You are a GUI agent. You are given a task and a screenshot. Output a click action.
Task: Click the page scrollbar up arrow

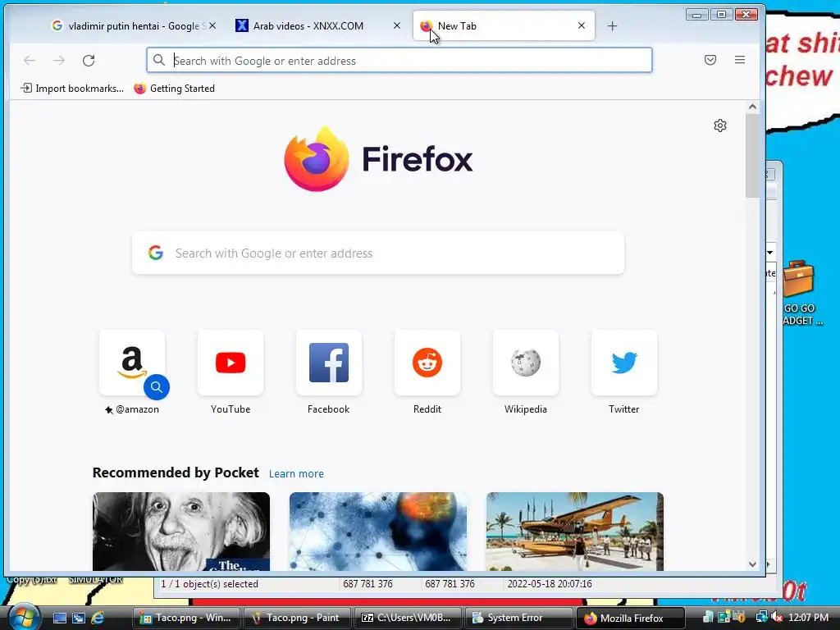(753, 107)
